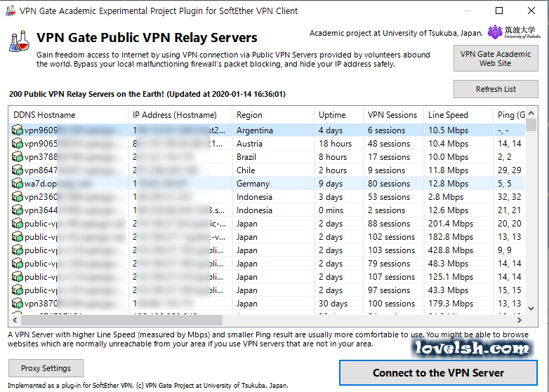Click the vertical scrollbar down arrow
Viewport: 549px width, 392px height.
531,309
